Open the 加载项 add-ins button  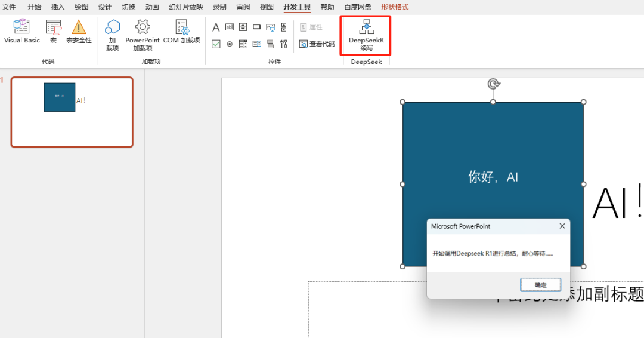click(112, 35)
